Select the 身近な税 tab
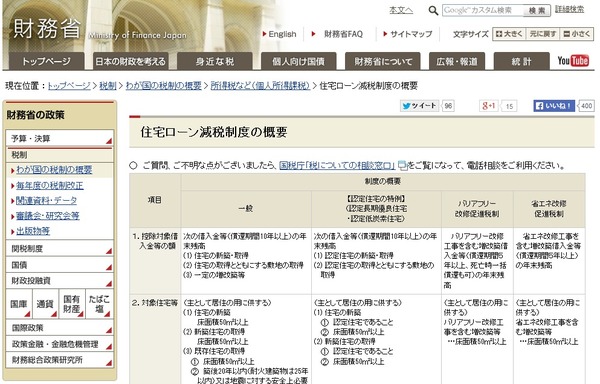 tap(215, 61)
